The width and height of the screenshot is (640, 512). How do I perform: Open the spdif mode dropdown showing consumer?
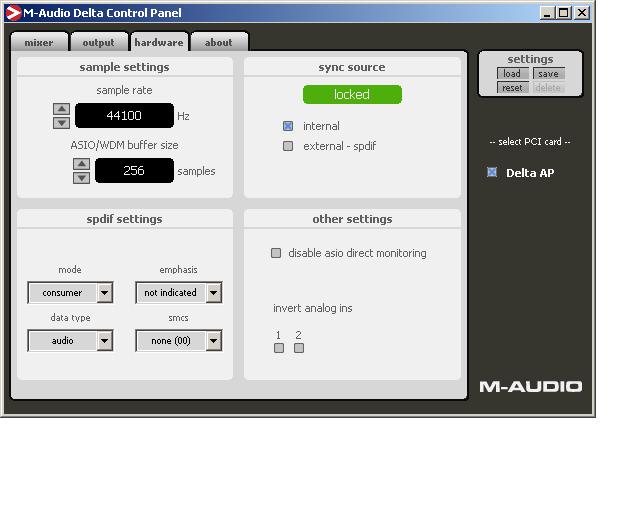tap(70, 293)
